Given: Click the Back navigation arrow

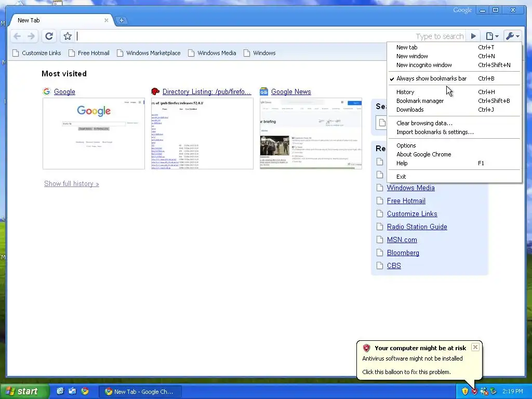Looking at the screenshot, I should pos(17,36).
